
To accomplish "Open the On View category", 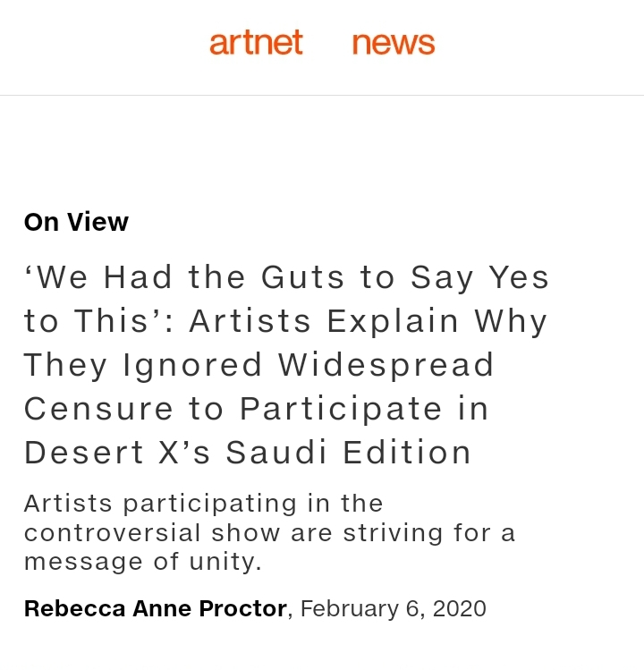I will coord(76,222).
